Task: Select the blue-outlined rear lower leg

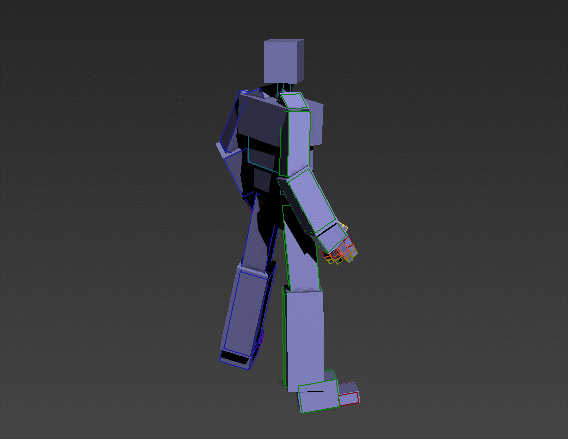Action: point(246,311)
